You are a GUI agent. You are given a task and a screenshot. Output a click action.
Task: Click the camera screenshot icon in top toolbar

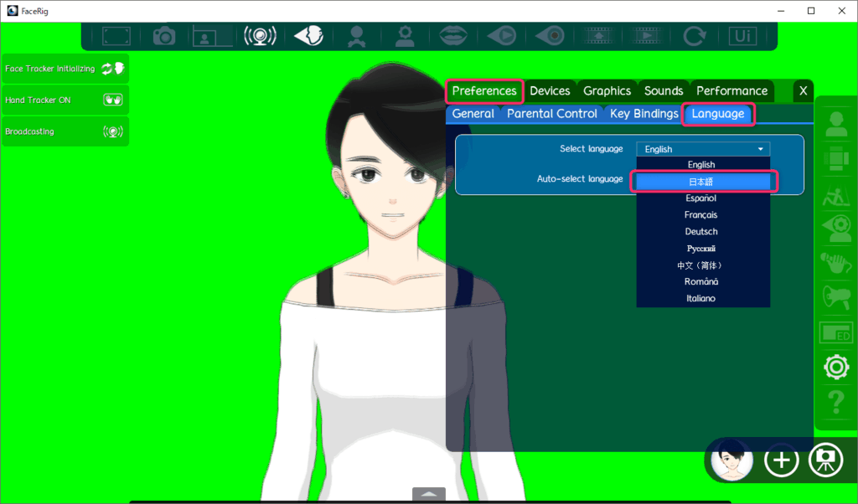tap(163, 36)
